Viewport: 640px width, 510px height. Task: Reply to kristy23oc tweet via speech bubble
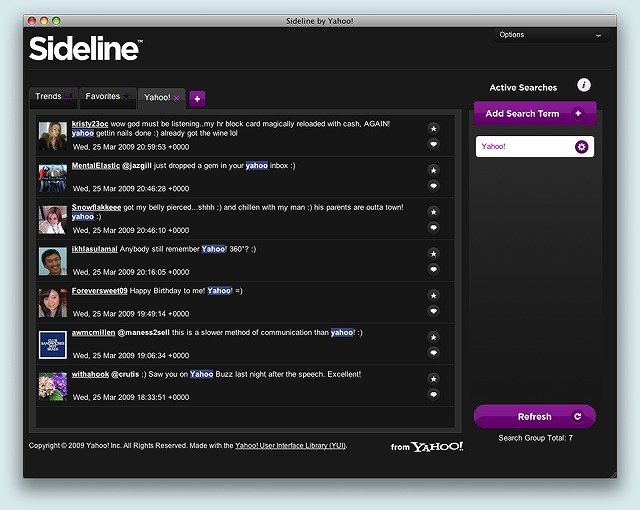click(433, 144)
